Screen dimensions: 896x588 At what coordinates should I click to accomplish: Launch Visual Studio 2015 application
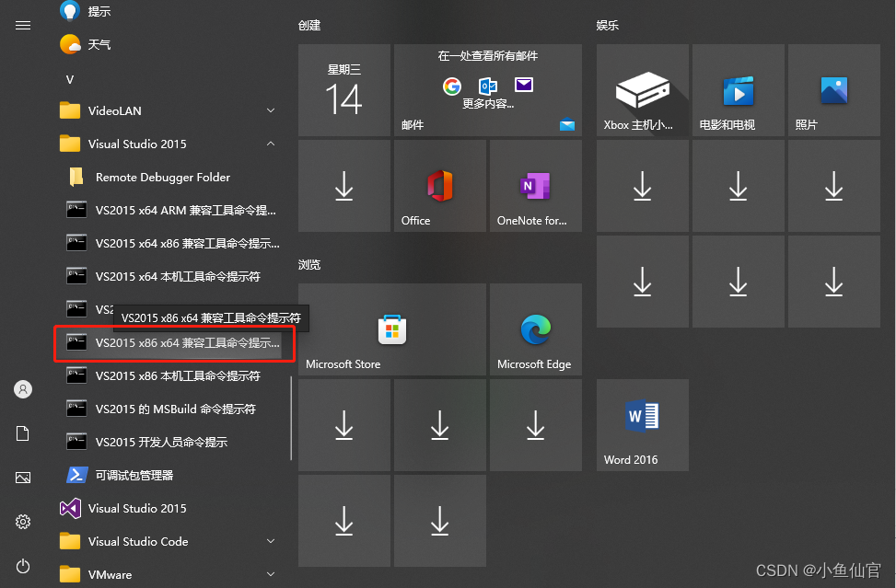tap(171, 508)
